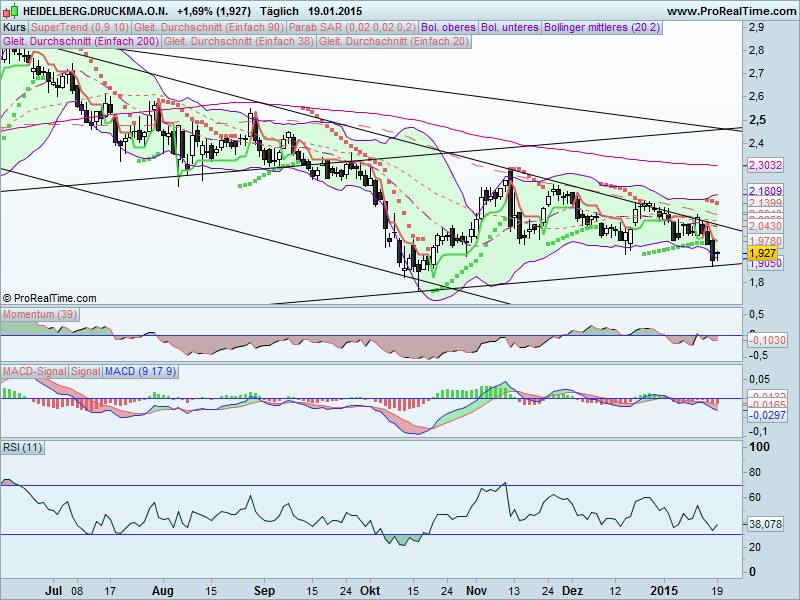Click the -0,0297 MACD value tag
This screenshot has height=600, width=800.
pos(767,415)
